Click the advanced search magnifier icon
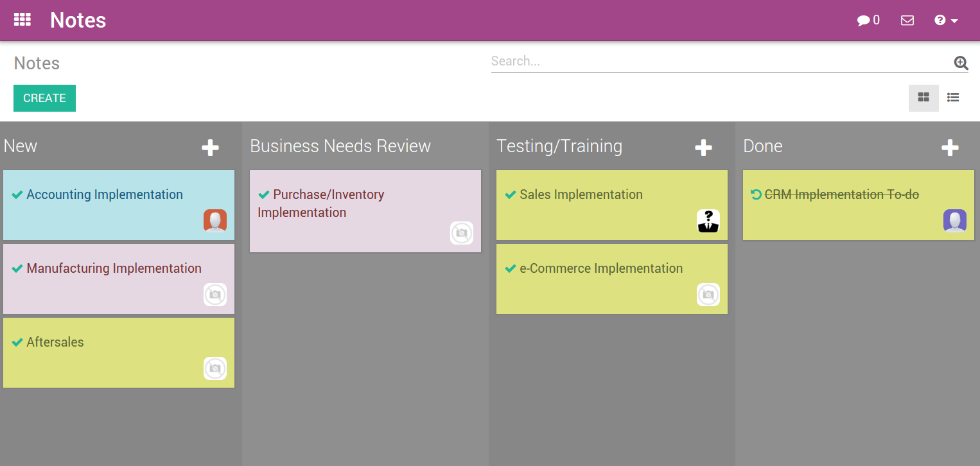The width and height of the screenshot is (980, 466). point(961,62)
